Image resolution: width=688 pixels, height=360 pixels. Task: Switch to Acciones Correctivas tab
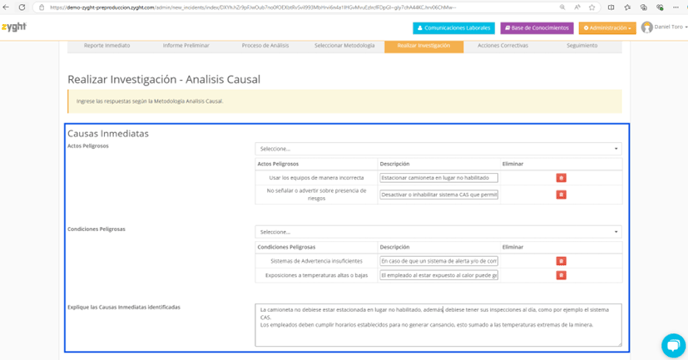pos(503,46)
